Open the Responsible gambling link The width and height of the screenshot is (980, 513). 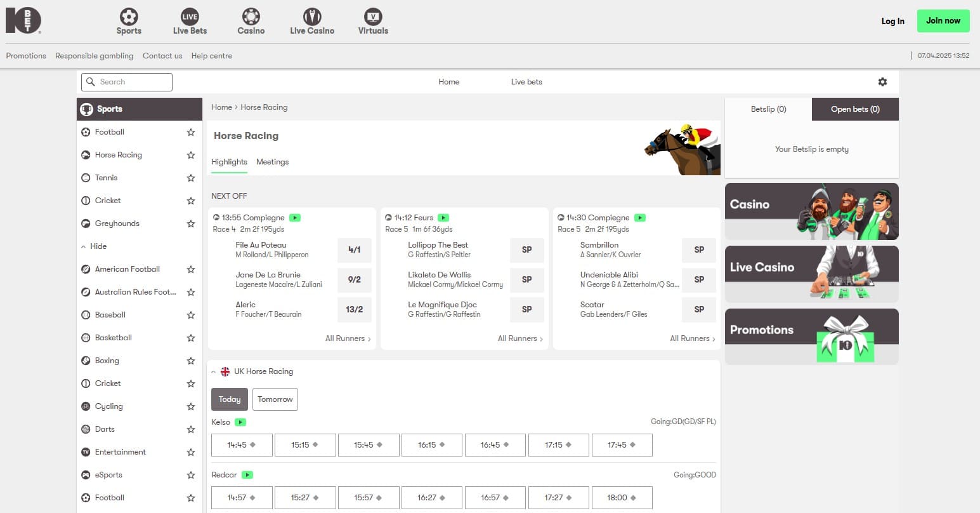95,56
